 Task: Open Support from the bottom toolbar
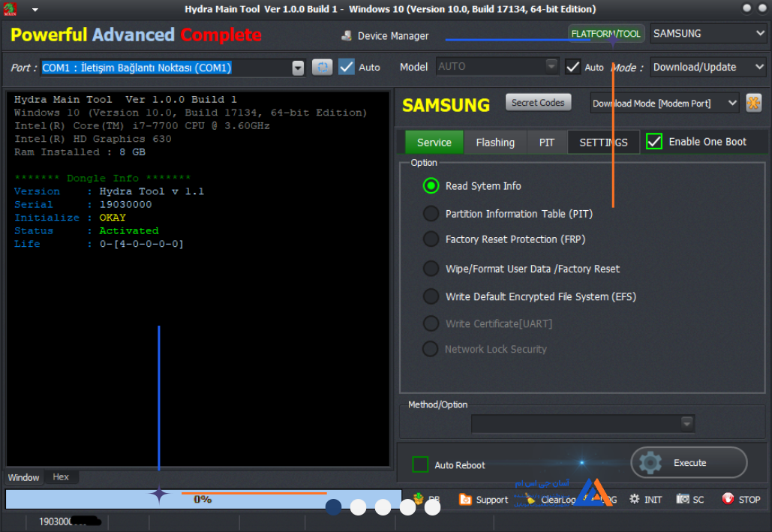pos(483,500)
